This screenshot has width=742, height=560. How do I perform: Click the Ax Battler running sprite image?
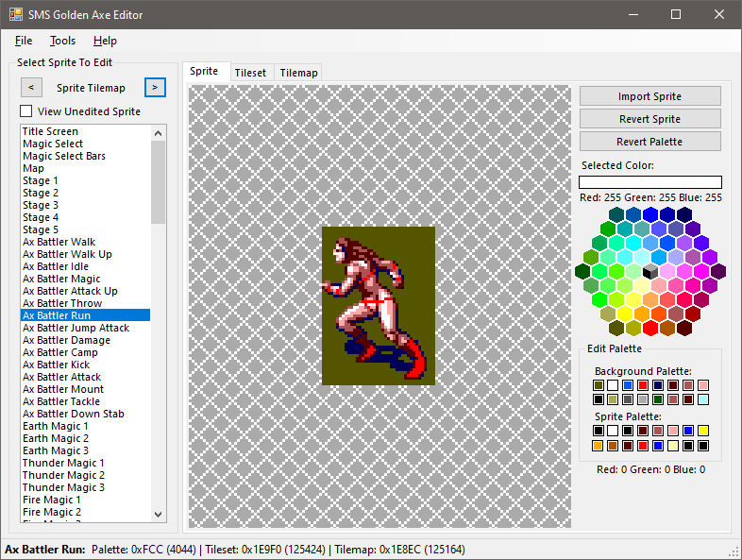tap(379, 306)
